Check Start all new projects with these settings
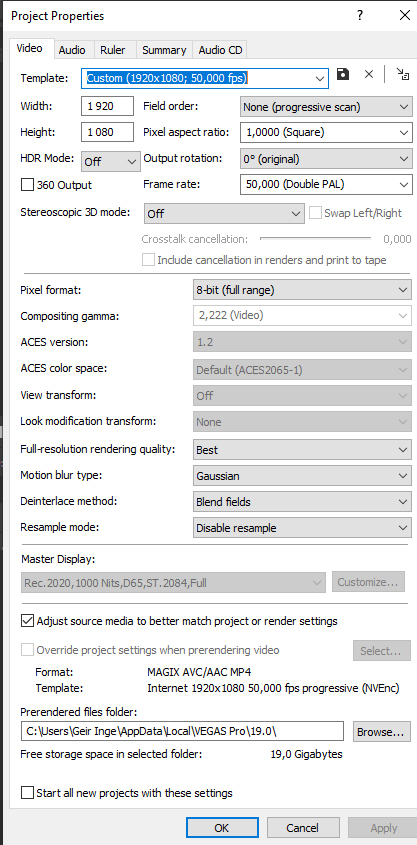417x845 pixels. [x=27, y=793]
